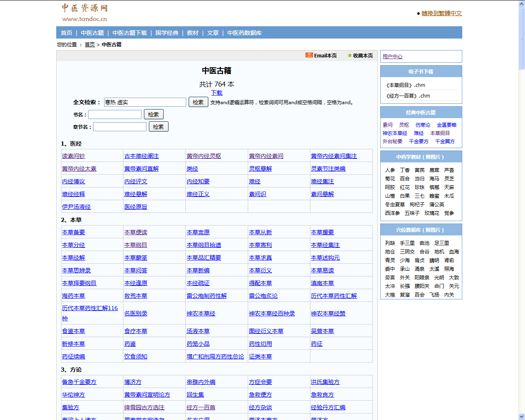Open the 备急千金要方 book link
The image size is (525, 420).
(x=79, y=382)
